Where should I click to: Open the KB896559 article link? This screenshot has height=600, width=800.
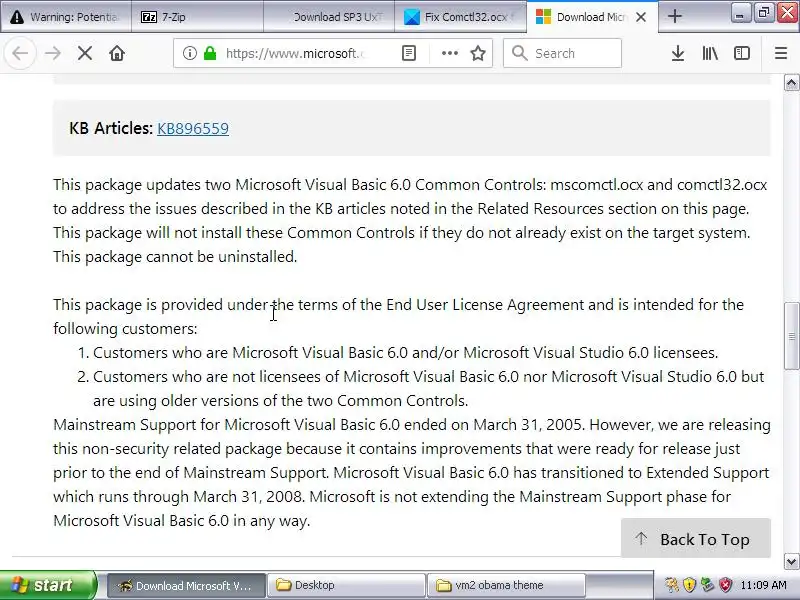tap(193, 128)
